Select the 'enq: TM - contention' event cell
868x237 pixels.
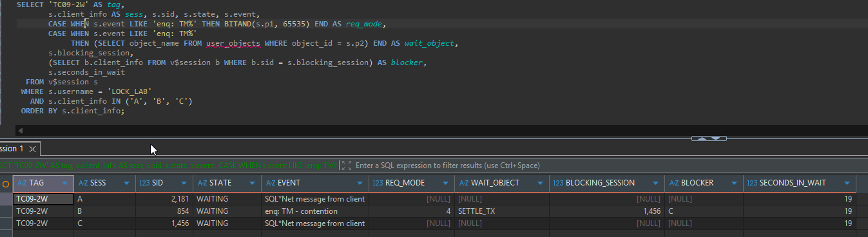click(x=314, y=211)
